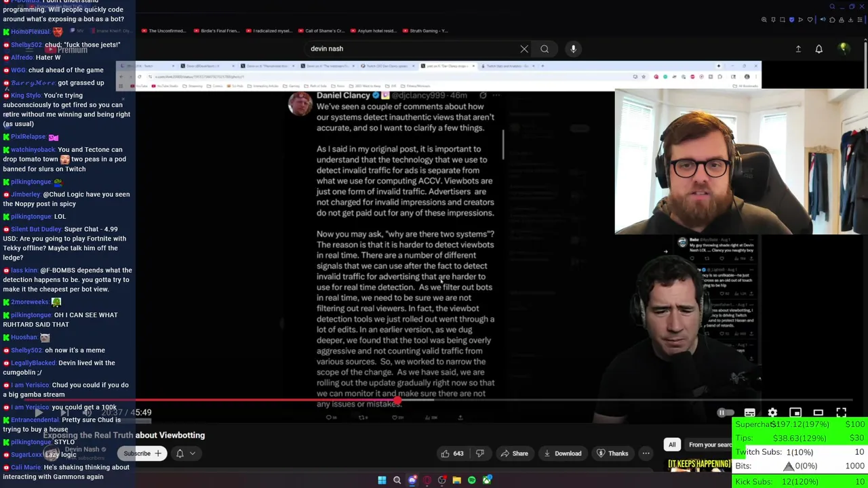
Task: Click the 'Daniel Clancy' tweet author name
Action: point(343,96)
